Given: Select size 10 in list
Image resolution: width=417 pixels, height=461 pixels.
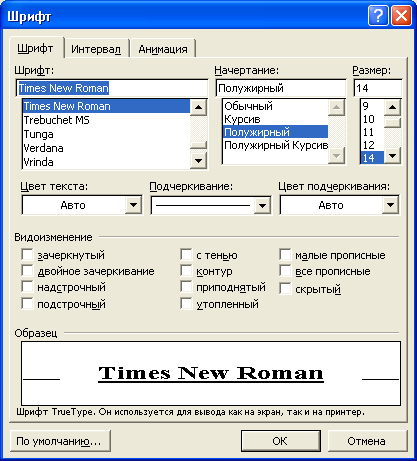Looking at the screenshot, I should tap(372, 119).
